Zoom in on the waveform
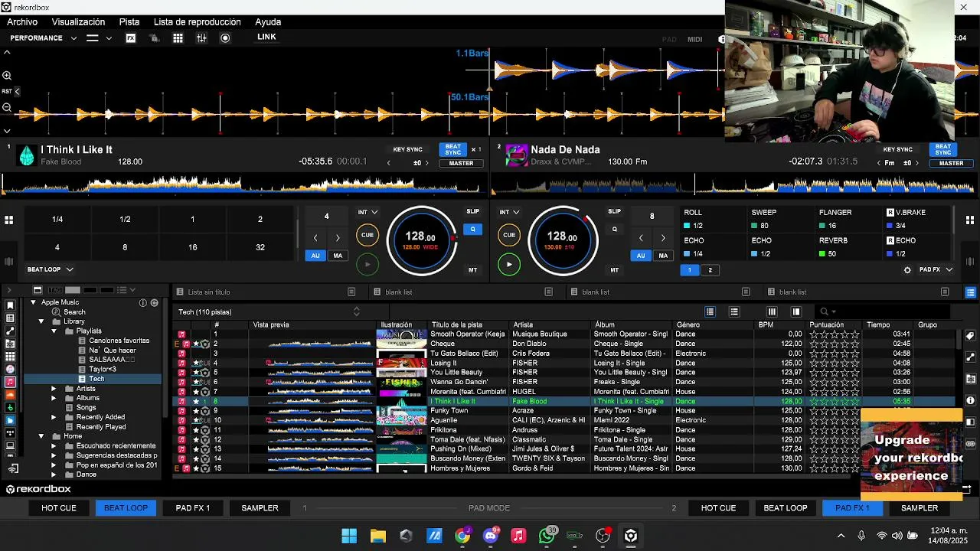980x551 pixels. tap(7, 76)
